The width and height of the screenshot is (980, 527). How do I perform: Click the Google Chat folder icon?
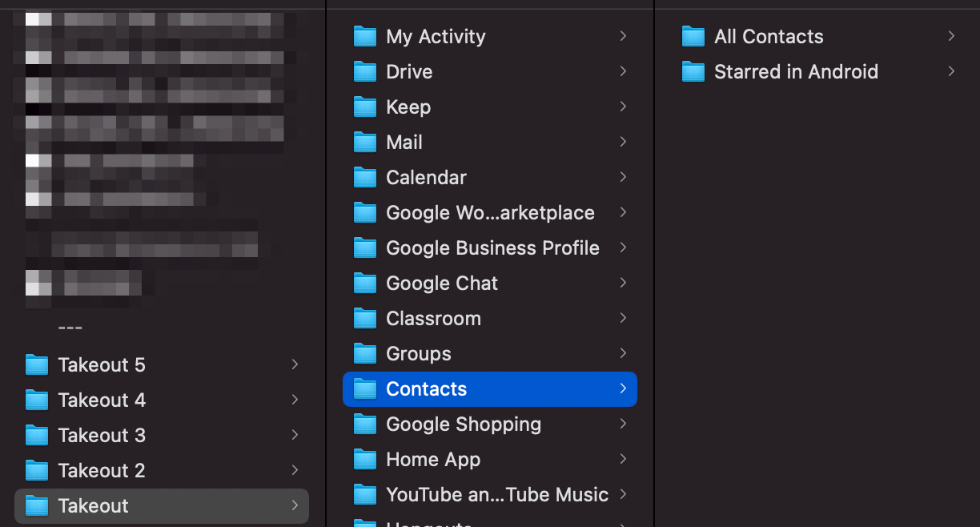pyautogui.click(x=365, y=284)
